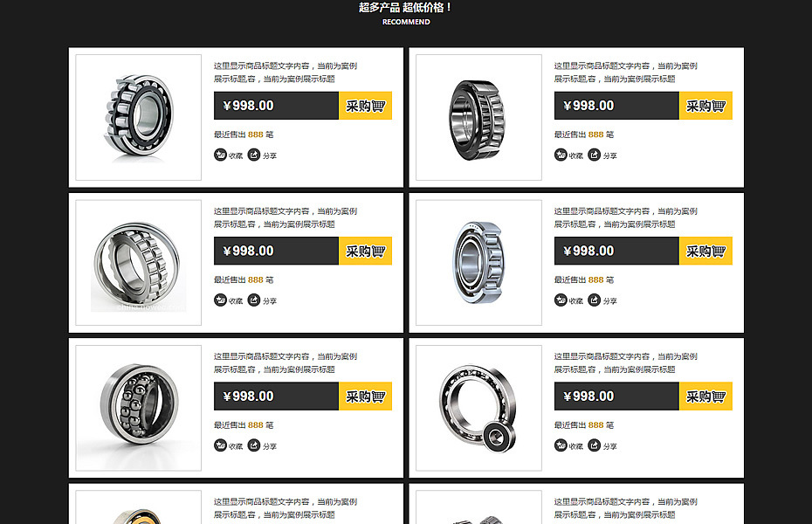Click the favorite icon on the second-row left product

tap(221, 300)
